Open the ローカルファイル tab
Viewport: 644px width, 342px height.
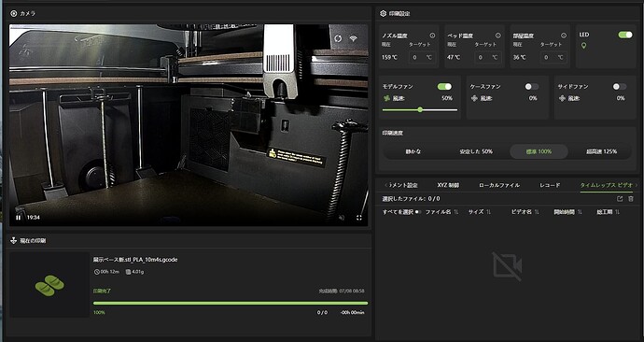499,185
